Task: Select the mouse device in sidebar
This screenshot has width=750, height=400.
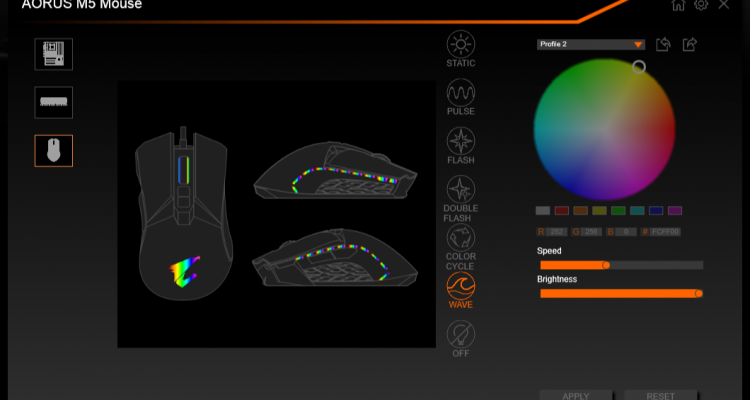Action: click(54, 150)
